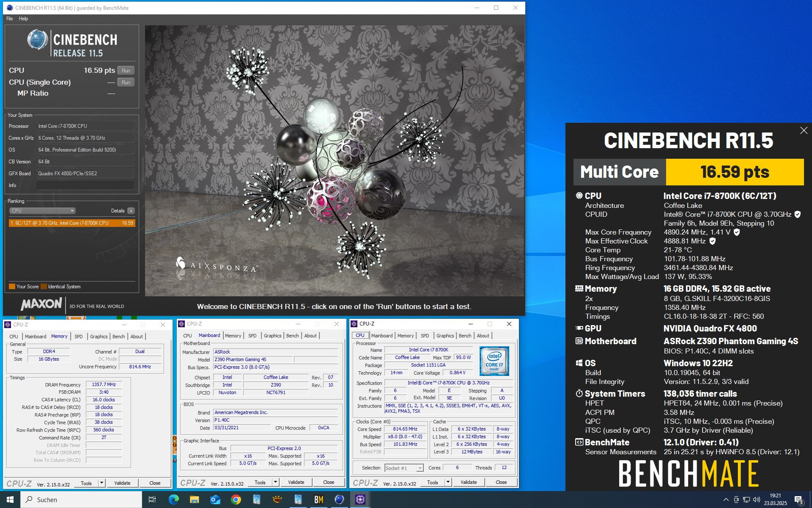Click the CPU-Z CPU window title icon
The image size is (812, 508).
point(354,324)
